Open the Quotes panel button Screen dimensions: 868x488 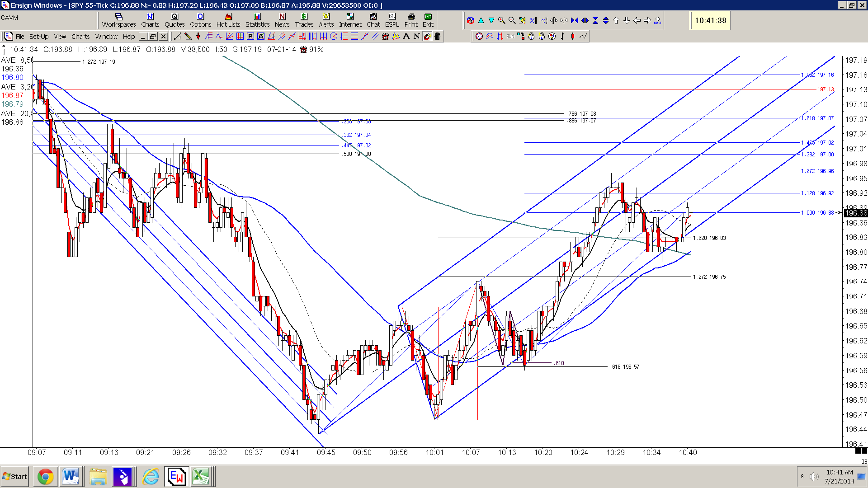point(175,20)
